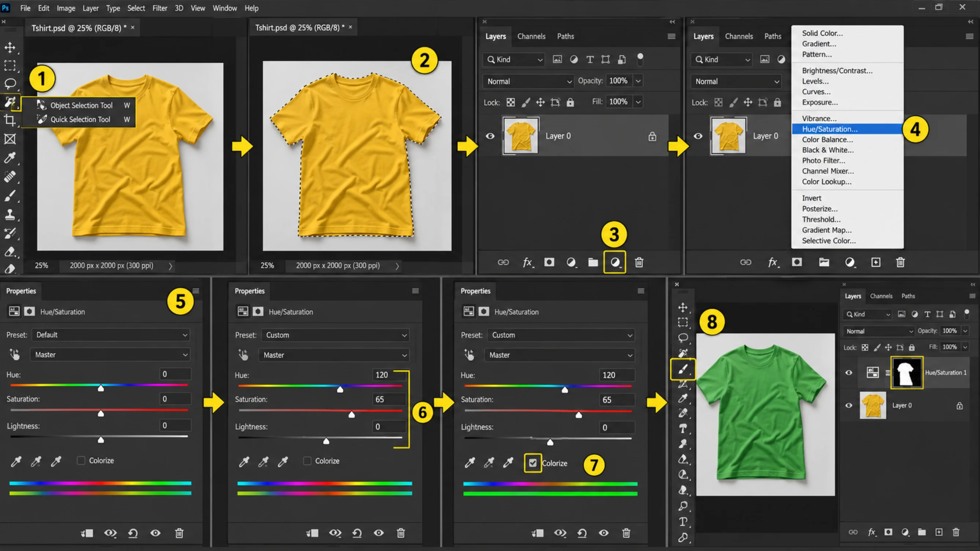Open the Image menu in the menu bar
The image size is (980, 551).
[66, 8]
